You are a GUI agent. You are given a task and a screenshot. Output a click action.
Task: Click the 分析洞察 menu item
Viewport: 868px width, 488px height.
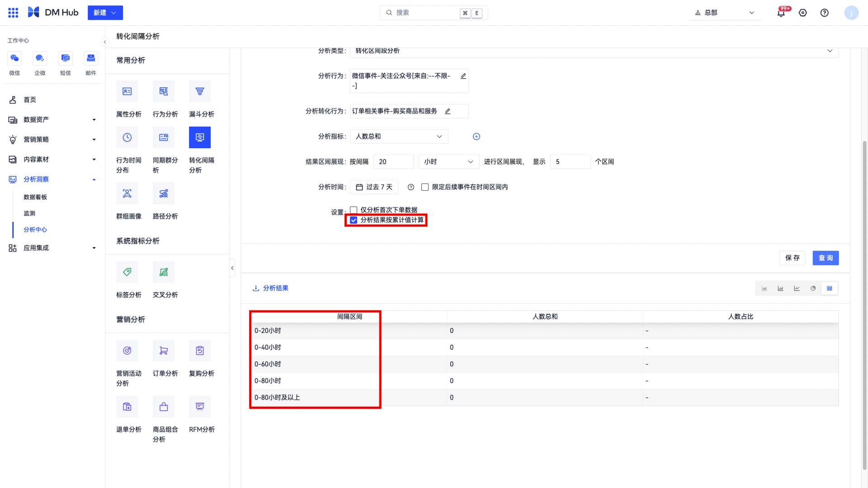point(35,179)
